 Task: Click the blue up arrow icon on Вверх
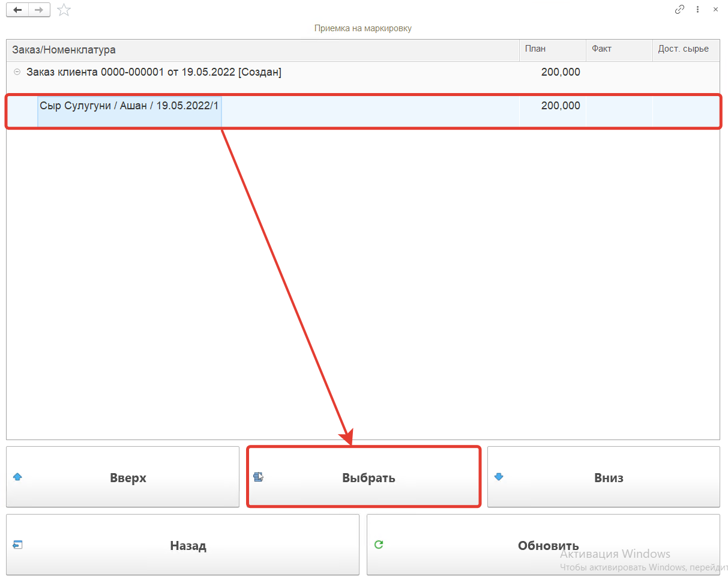click(17, 477)
